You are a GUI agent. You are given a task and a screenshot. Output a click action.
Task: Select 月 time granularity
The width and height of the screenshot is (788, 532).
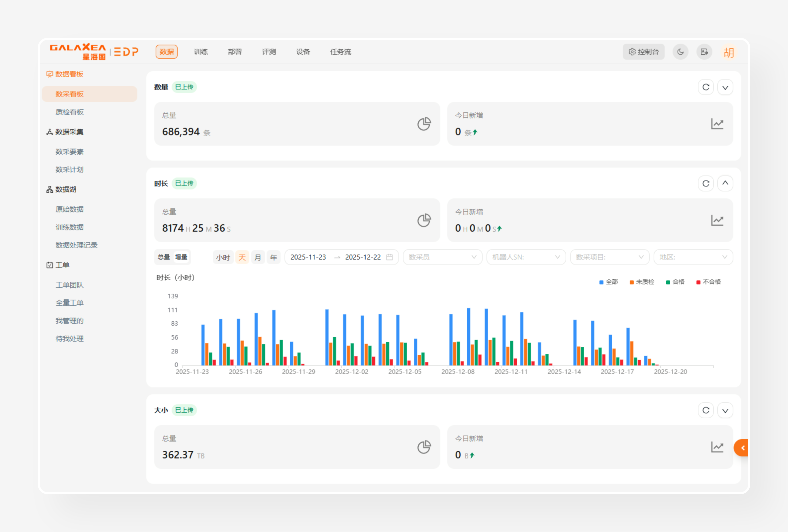(x=258, y=258)
